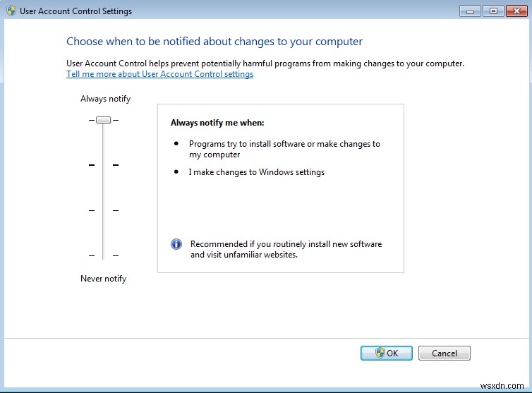This screenshot has height=393, width=532.
Task: Click 'Recommended if you routinely install new software' text
Action: click(286, 249)
